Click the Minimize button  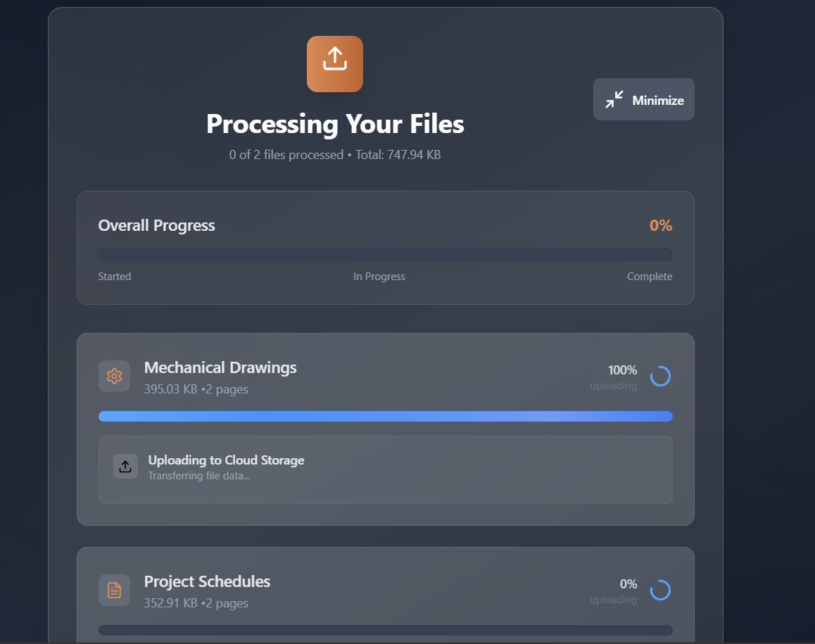(643, 99)
